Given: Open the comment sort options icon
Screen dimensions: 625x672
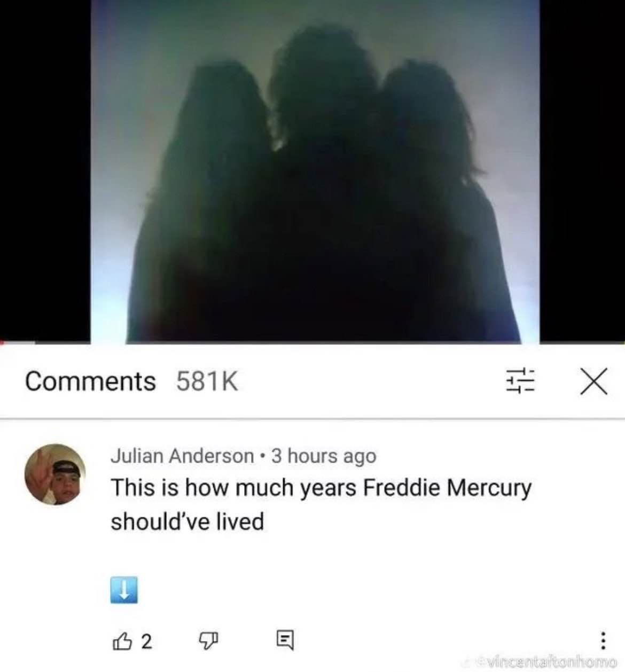Looking at the screenshot, I should click(x=520, y=380).
